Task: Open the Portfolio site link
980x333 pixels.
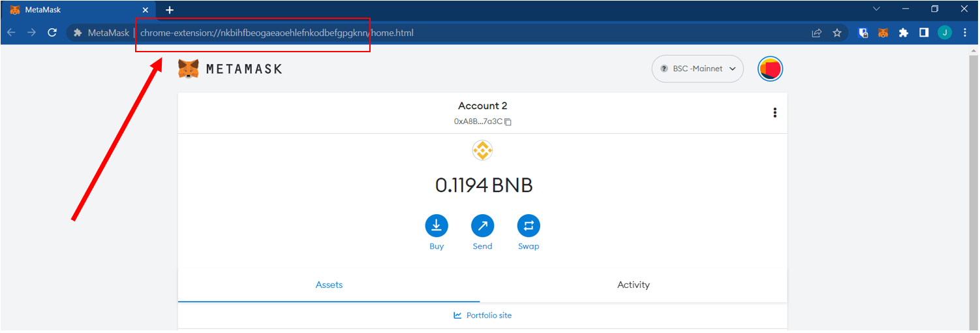Action: point(483,315)
